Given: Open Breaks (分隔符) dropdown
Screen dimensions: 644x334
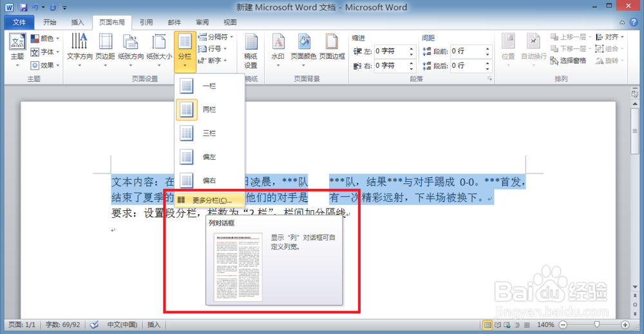Looking at the screenshot, I should coord(216,37).
